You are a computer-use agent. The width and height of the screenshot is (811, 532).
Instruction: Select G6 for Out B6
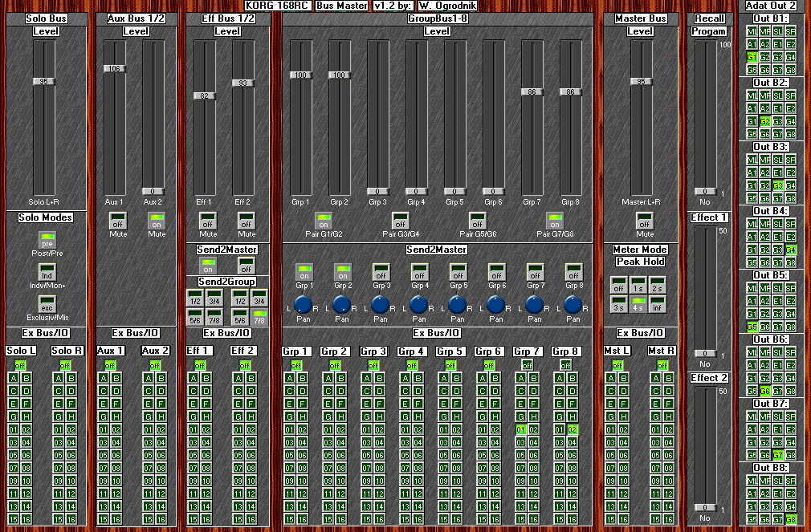[765, 391]
